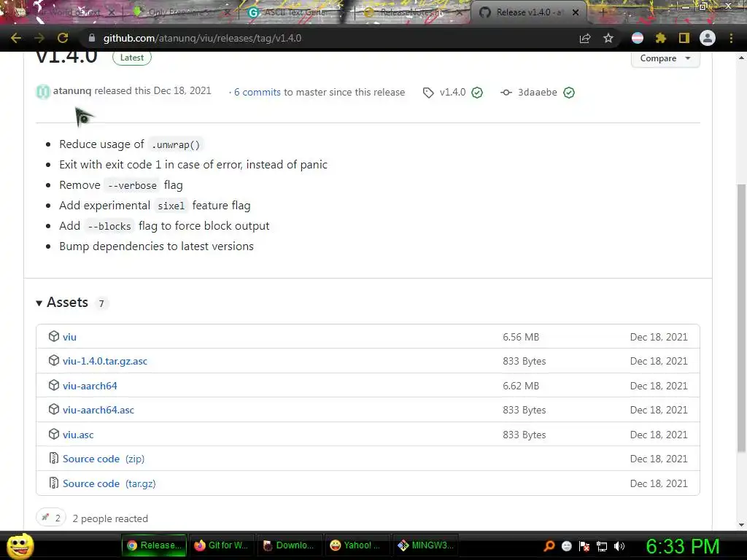Click the network tray icon
The width and height of the screenshot is (747, 560).
point(602,546)
